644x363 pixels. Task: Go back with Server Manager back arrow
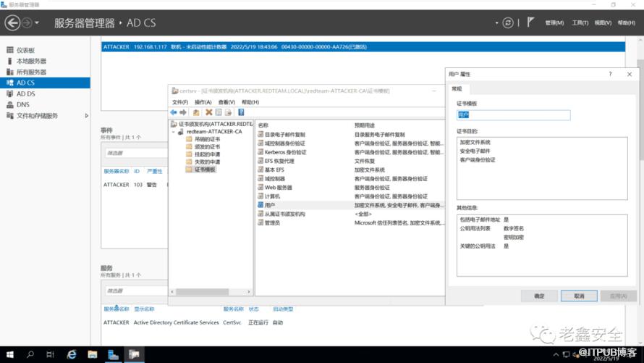(x=12, y=22)
